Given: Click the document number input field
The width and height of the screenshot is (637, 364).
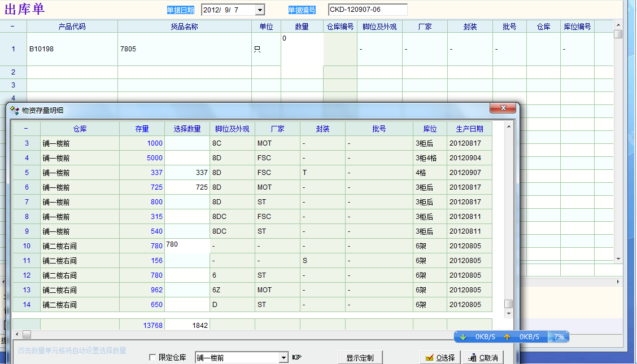Looking at the screenshot, I should [x=368, y=10].
